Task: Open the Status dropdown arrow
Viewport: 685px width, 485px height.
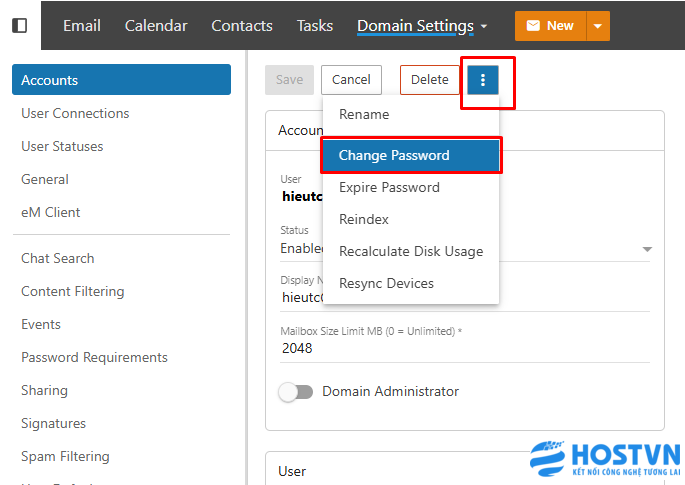Action: pyautogui.click(x=646, y=249)
